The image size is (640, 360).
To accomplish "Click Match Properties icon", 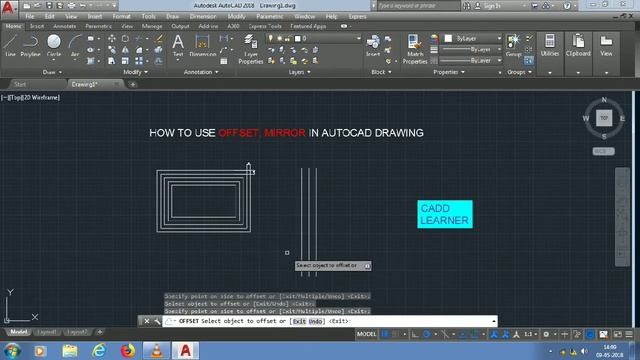I will 415,49.
